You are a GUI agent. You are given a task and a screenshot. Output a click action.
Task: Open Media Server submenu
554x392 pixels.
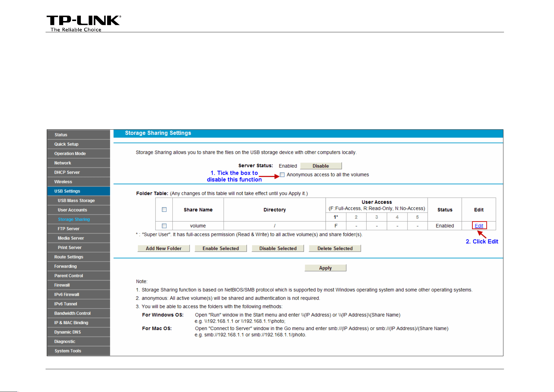(x=78, y=238)
